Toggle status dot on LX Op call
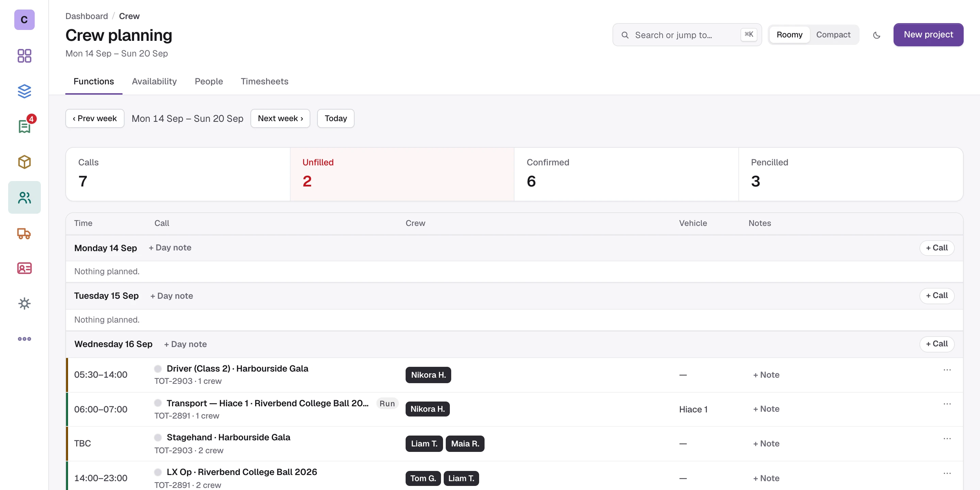 [158, 472]
